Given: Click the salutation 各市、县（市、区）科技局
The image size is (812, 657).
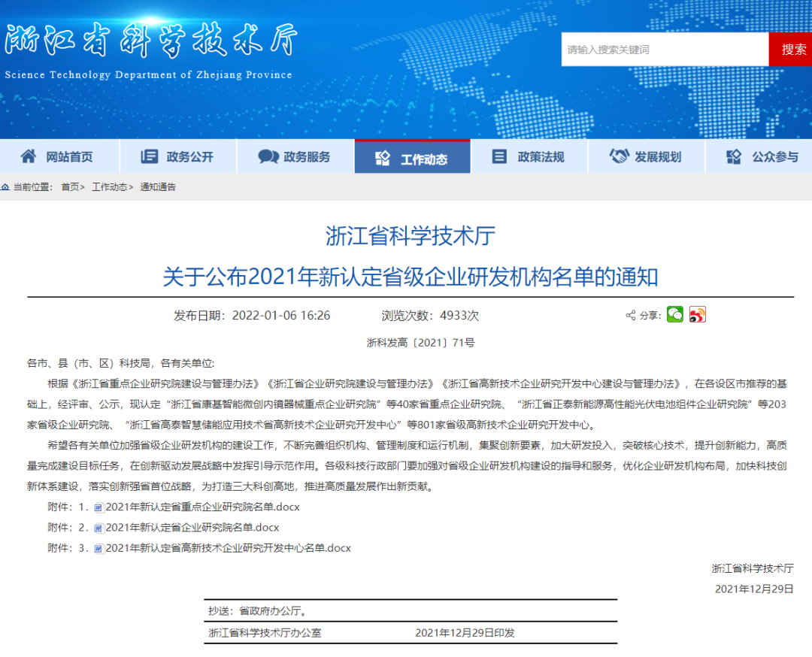Looking at the screenshot, I should pyautogui.click(x=89, y=363).
